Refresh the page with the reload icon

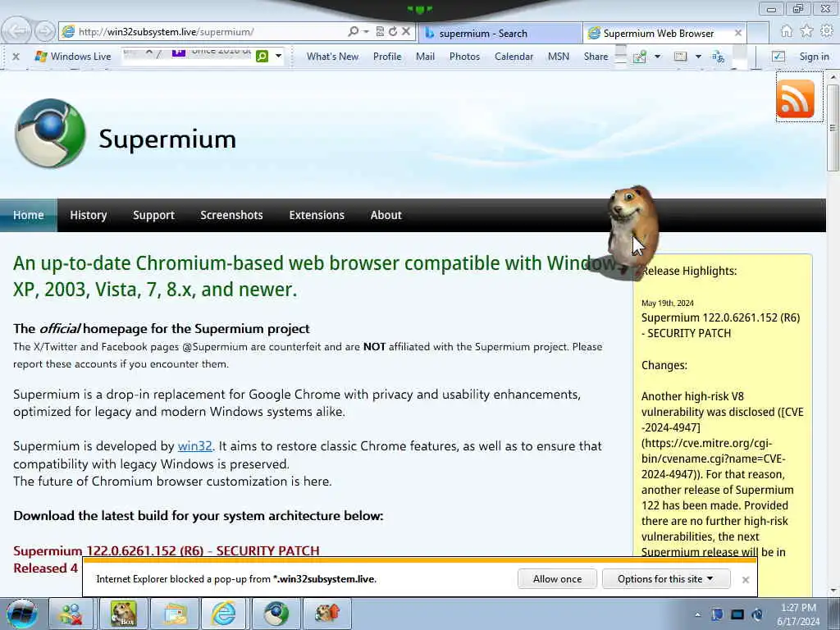393,32
